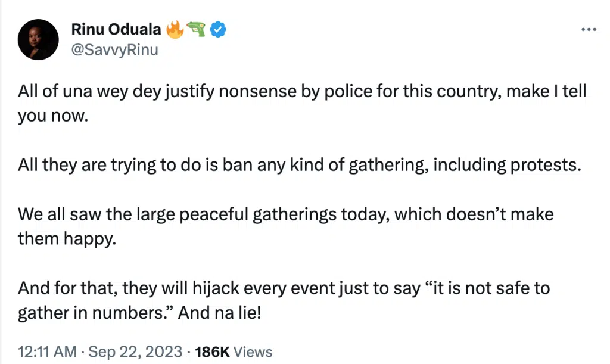Click the Views label
The image size is (610, 364).
click(253, 352)
